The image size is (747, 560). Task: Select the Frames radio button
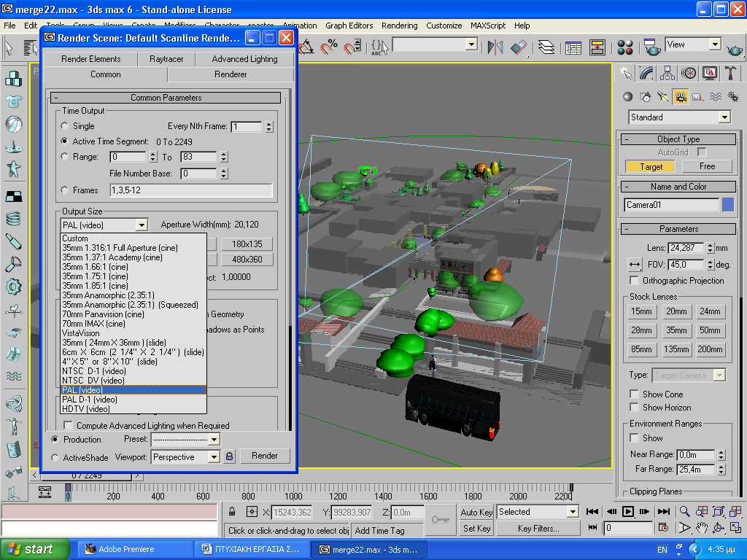coord(65,190)
